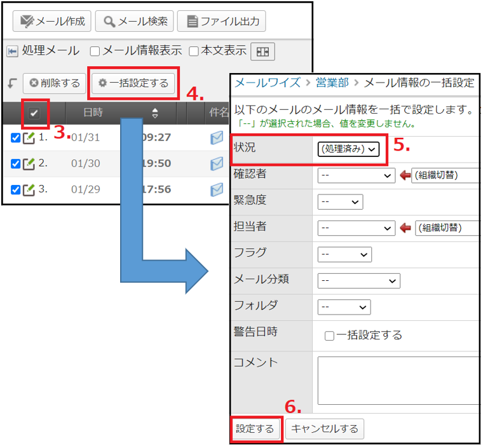483x448 pixels.
Task: Open the 営業部 breadcrumb link
Action: (331, 83)
